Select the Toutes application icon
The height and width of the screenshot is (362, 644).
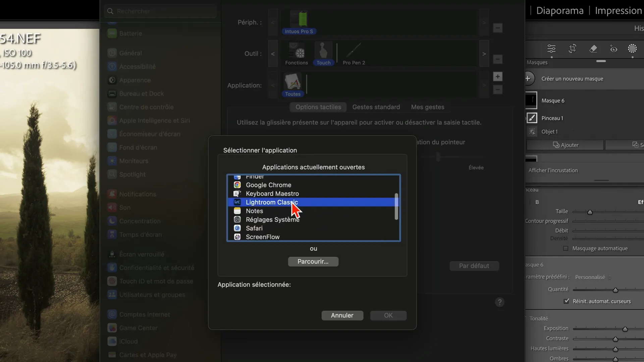[x=293, y=85]
